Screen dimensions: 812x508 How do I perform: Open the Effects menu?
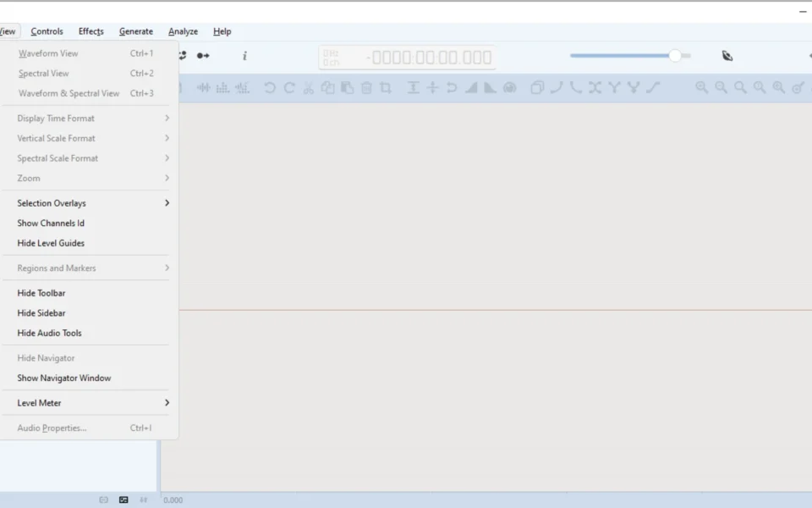[91, 31]
